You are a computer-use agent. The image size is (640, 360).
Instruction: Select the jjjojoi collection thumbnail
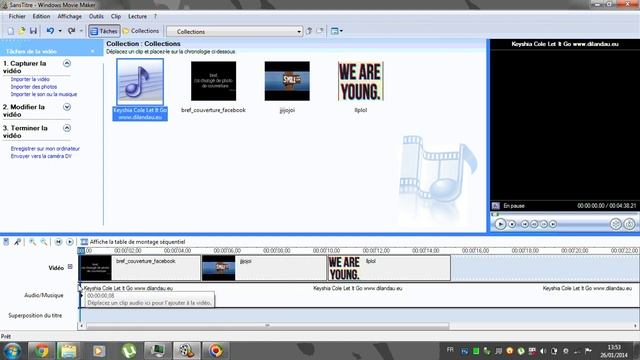coord(287,81)
